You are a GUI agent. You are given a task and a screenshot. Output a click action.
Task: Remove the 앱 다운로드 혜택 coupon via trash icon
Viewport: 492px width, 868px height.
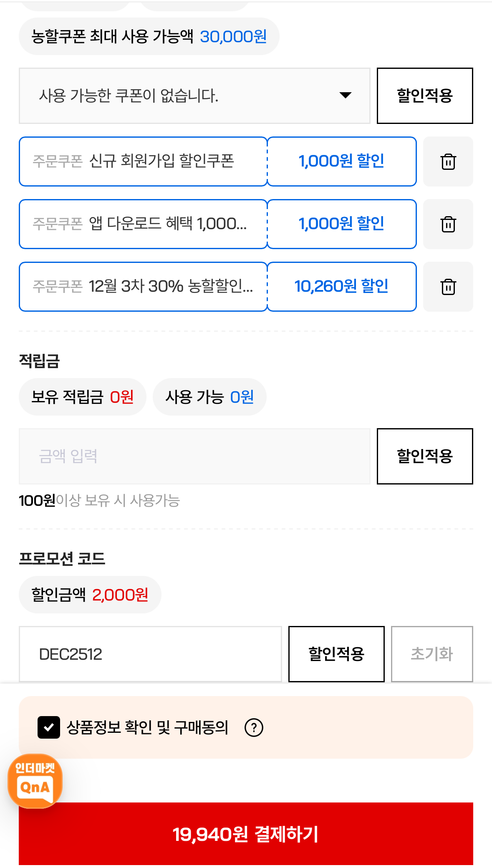click(448, 224)
